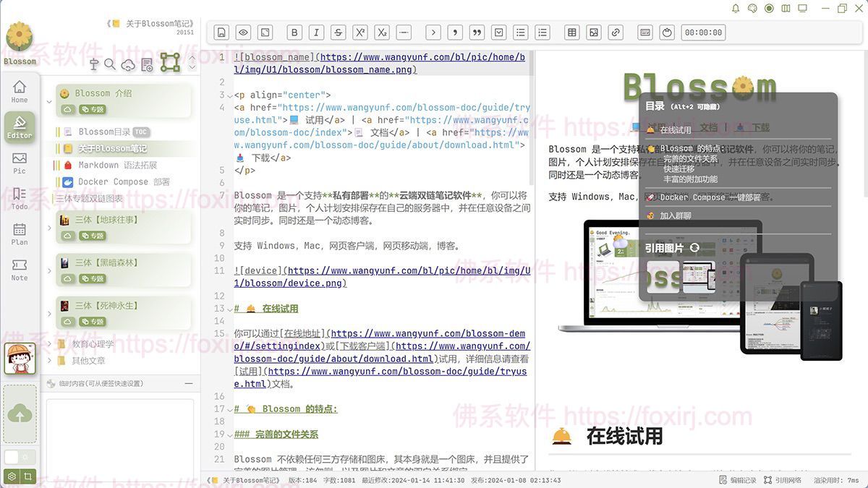This screenshot has width=868, height=488.
Task: Insert a table using the table icon
Action: tap(571, 32)
